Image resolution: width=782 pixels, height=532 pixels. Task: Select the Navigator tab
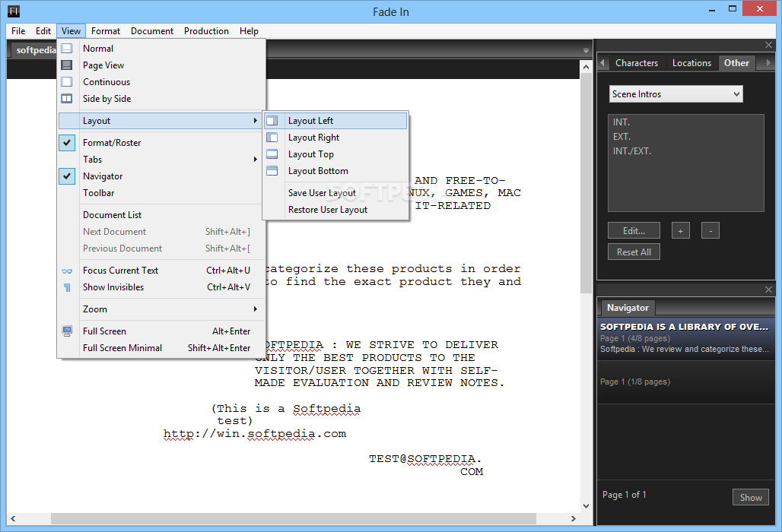pyautogui.click(x=628, y=308)
